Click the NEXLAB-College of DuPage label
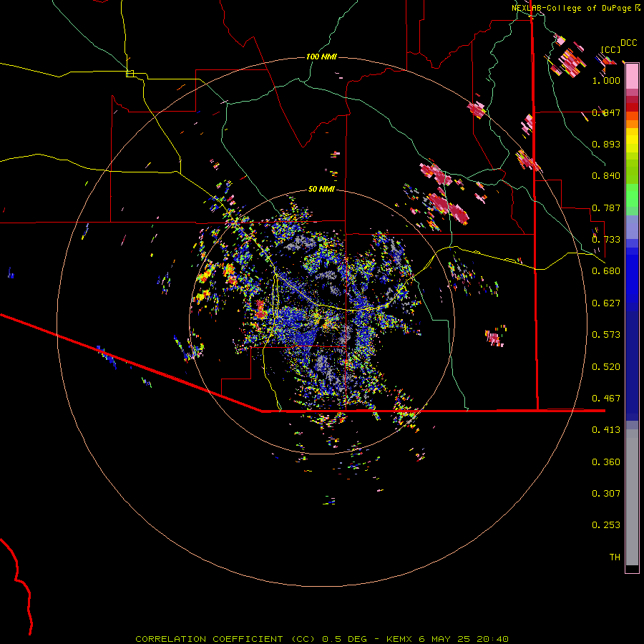The image size is (644, 644). tap(571, 8)
